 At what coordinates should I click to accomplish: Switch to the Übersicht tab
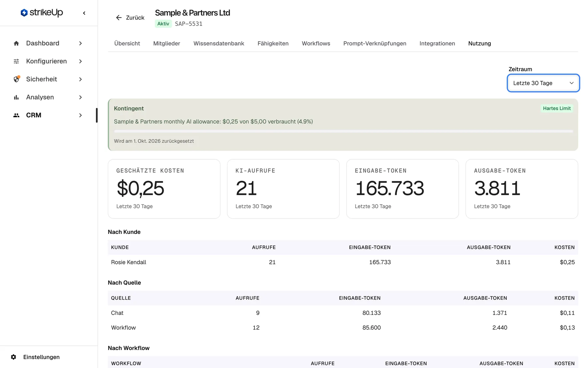tap(127, 44)
